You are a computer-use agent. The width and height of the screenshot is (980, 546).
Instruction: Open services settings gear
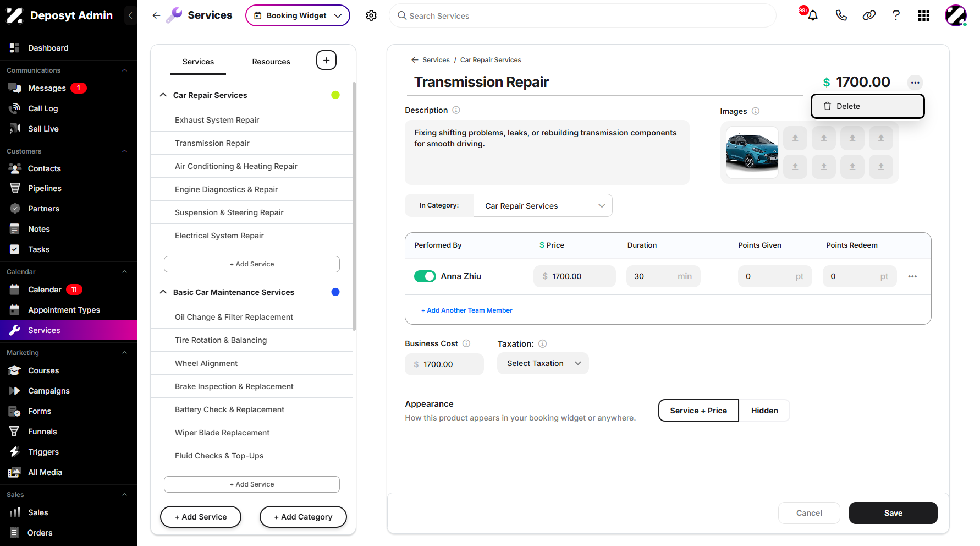[x=371, y=15]
